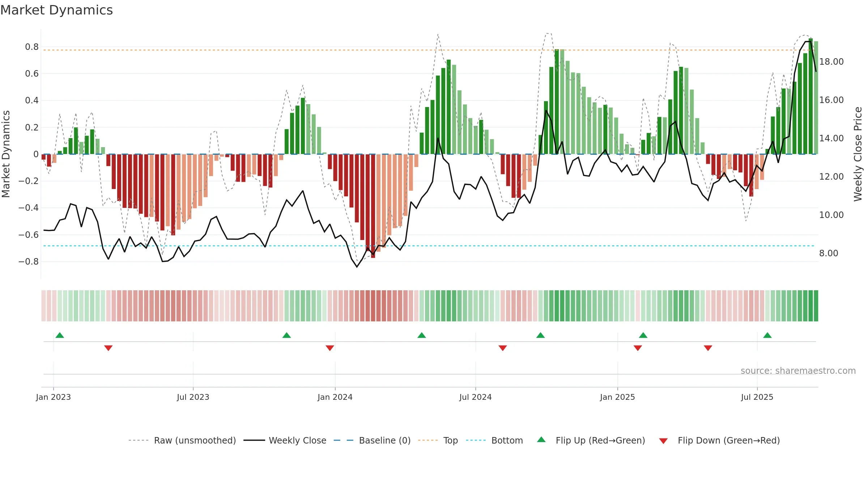This screenshot has width=868, height=488.
Task: Select the Flip Up marker just after Jul 2025
Action: (767, 335)
